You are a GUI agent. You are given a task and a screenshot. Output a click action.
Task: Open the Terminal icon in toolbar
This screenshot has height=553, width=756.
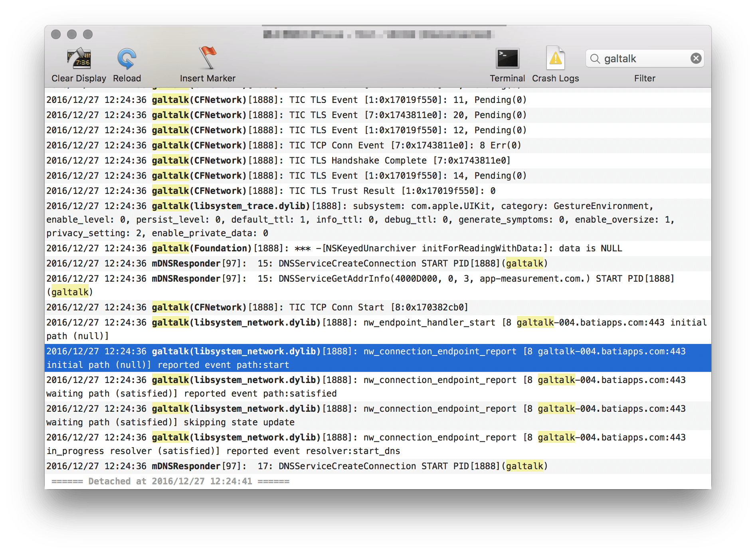507,59
